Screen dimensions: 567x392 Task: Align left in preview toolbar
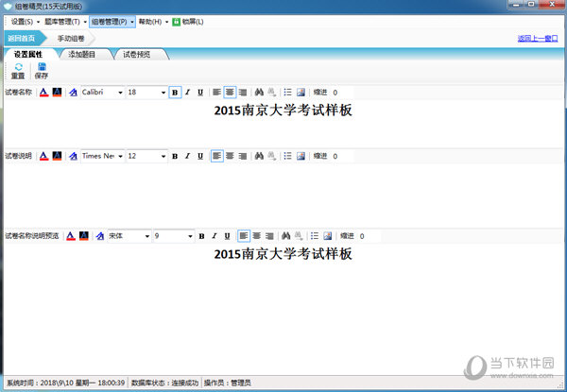[244, 236]
